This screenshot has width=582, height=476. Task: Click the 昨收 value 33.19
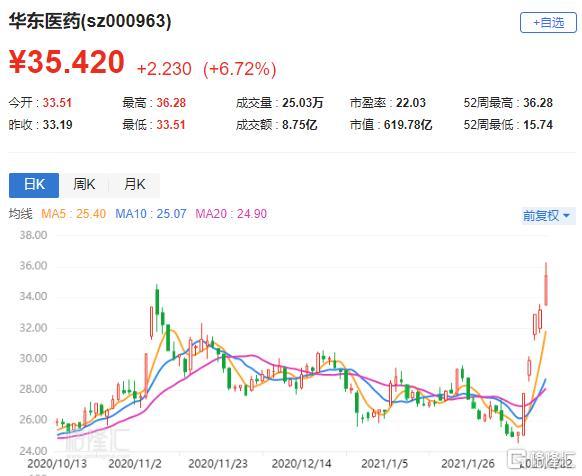pyautogui.click(x=57, y=125)
